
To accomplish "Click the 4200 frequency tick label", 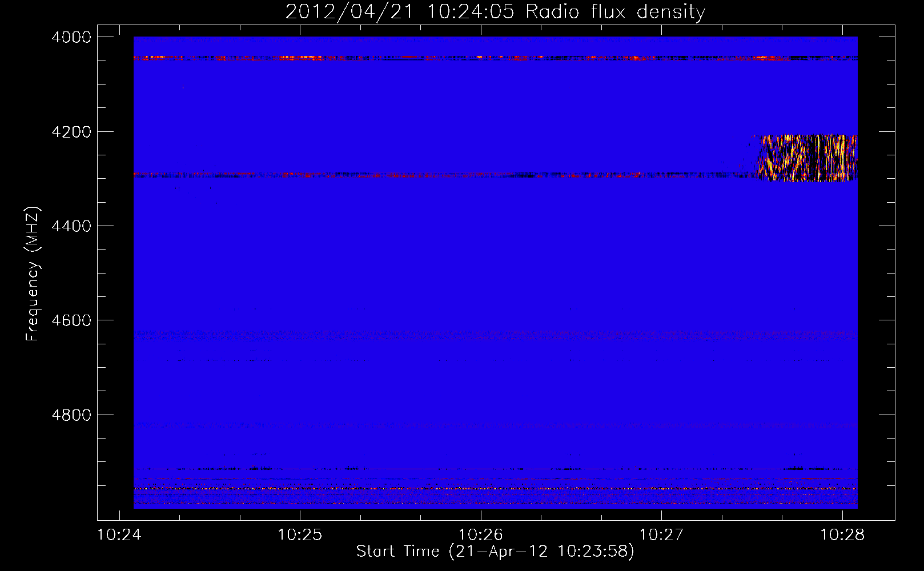I will (x=71, y=132).
